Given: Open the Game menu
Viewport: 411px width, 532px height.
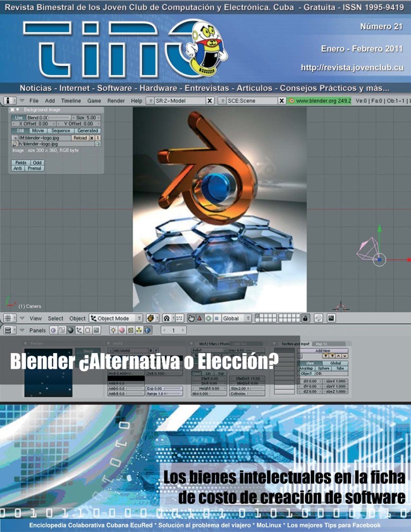Looking at the screenshot, I should tap(94, 101).
